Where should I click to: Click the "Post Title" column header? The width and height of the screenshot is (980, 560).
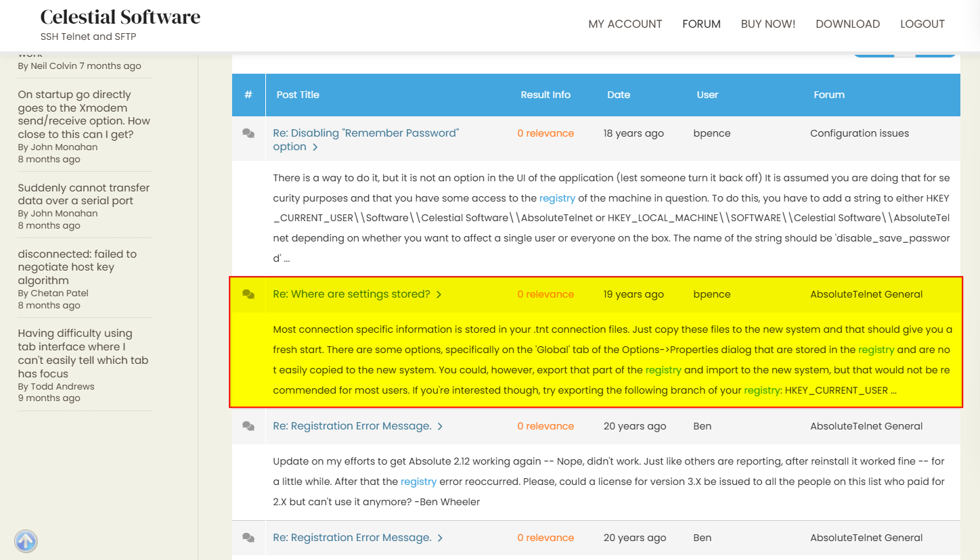(298, 95)
